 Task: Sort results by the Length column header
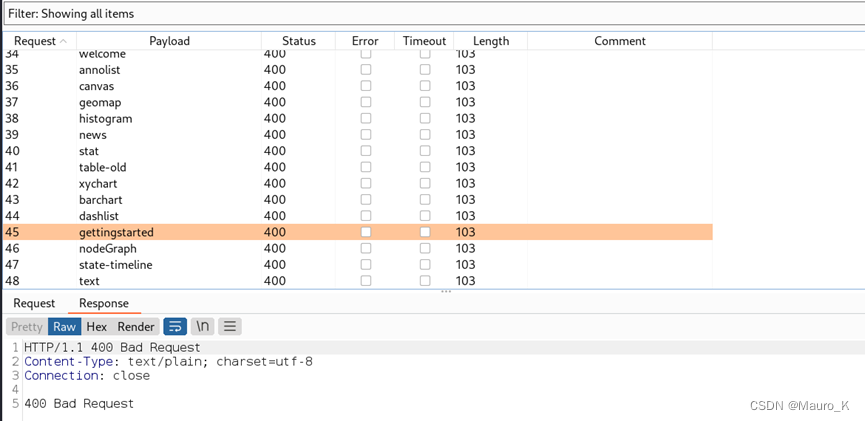(490, 41)
